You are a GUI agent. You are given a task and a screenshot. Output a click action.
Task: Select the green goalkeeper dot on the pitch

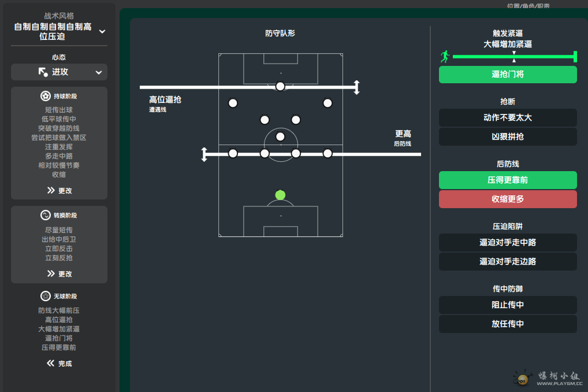[280, 195]
